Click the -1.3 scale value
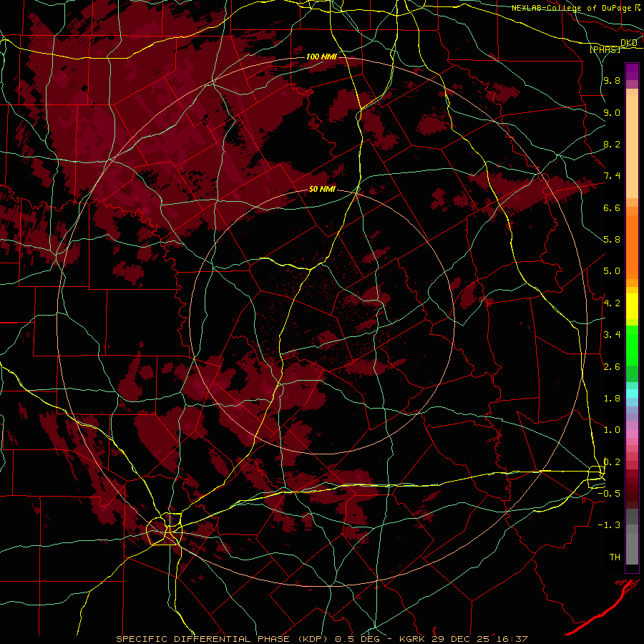Image resolution: width=644 pixels, height=644 pixels. tap(609, 525)
